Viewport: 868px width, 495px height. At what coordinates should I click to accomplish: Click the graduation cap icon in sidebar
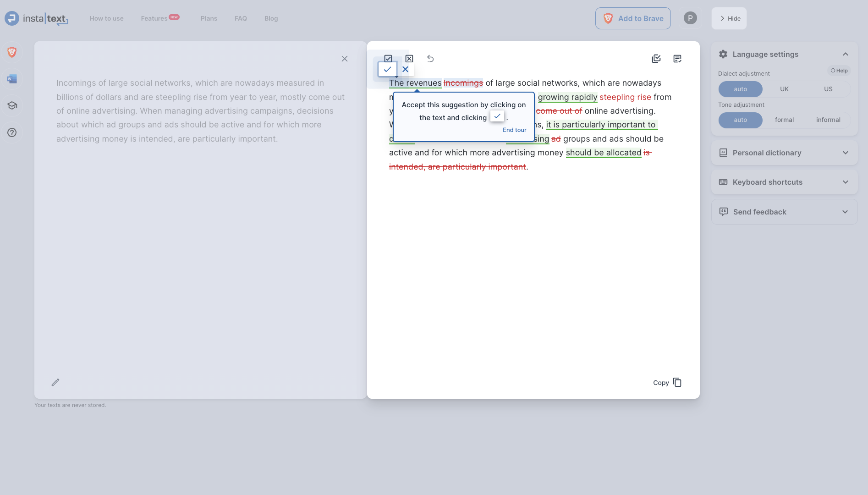click(12, 105)
